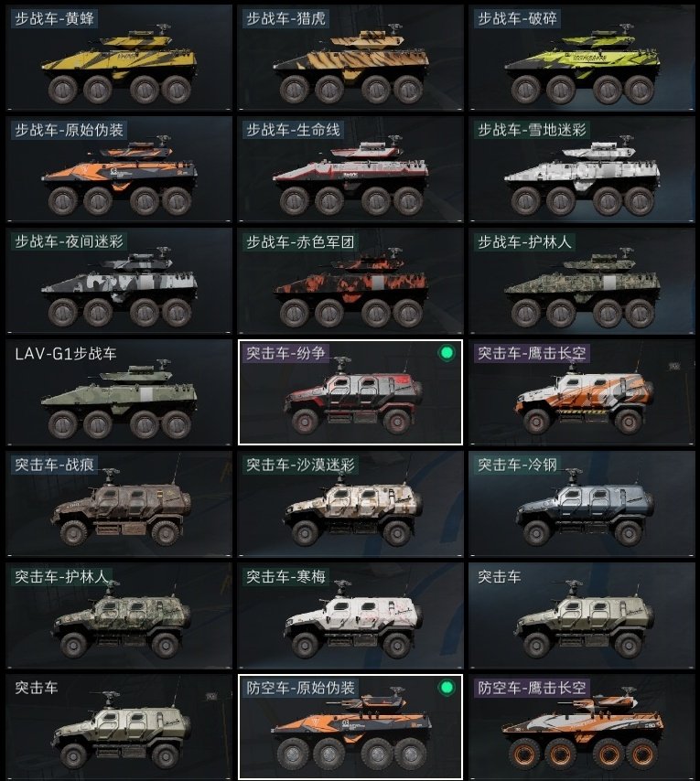Image resolution: width=700 pixels, height=781 pixels.
Task: Choose the 步战车-猎虎 tiger stripe skin
Action: click(x=350, y=58)
